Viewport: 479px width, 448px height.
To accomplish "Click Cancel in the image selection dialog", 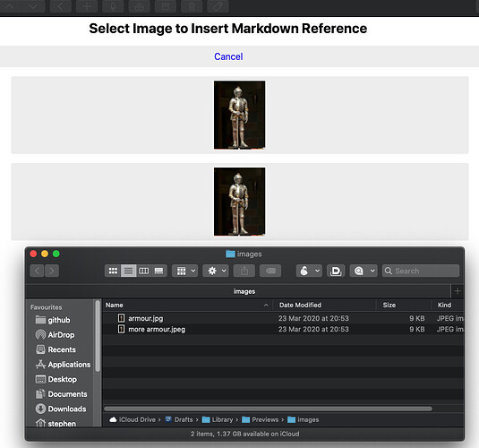I will coord(228,56).
